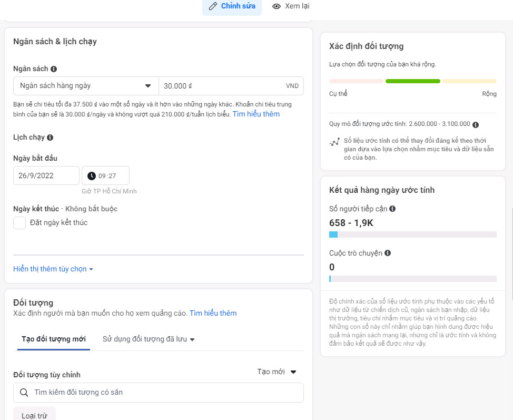Screen dimensions: 513x420
Task: Open Tìm hiểu thêm link under budget
Action: (x=256, y=114)
